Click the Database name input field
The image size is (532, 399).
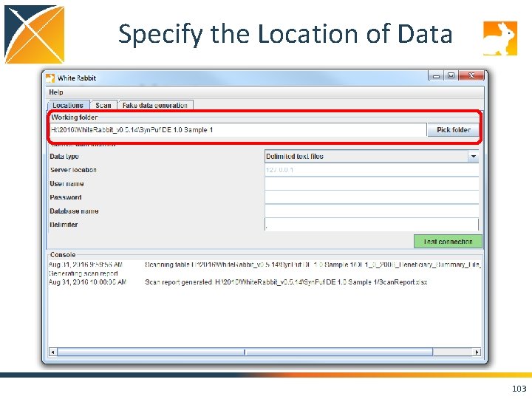[x=372, y=211]
